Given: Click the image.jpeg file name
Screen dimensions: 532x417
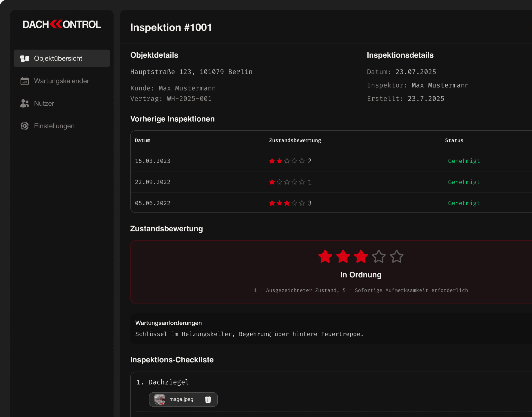Looking at the screenshot, I should click(181, 399).
